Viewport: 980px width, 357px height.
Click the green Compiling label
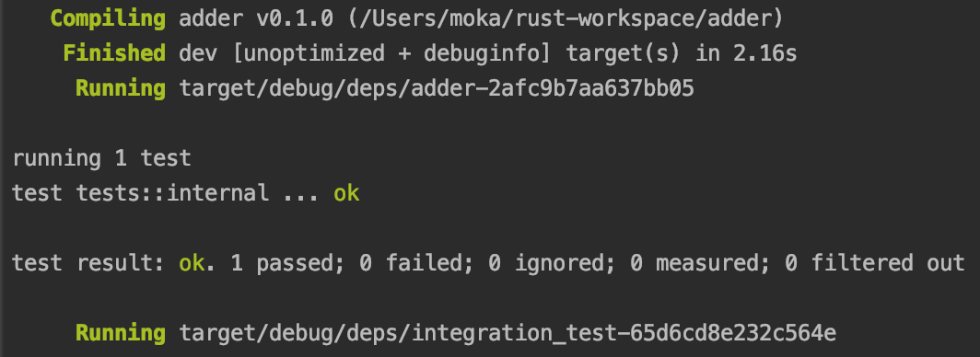108,19
